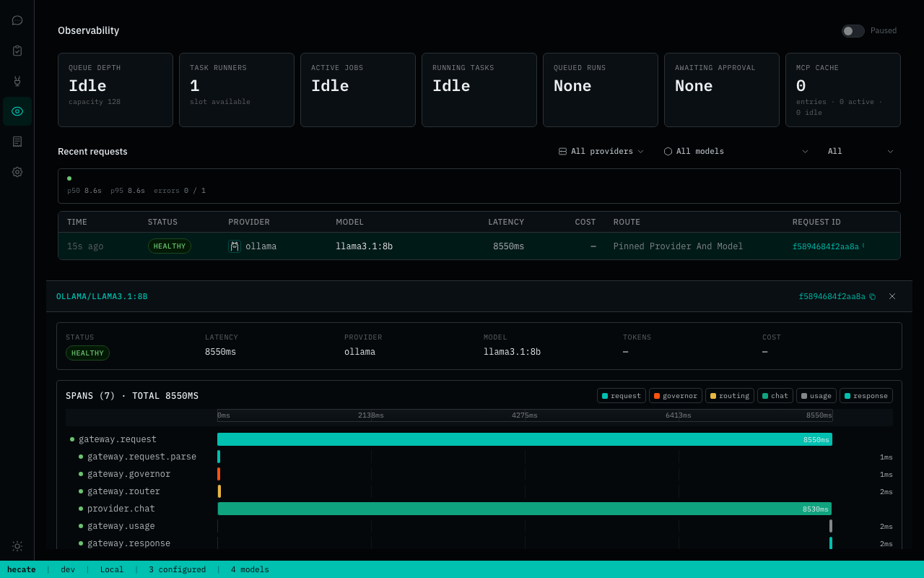Click the Cost column header
The width and height of the screenshot is (924, 578).
pos(585,222)
